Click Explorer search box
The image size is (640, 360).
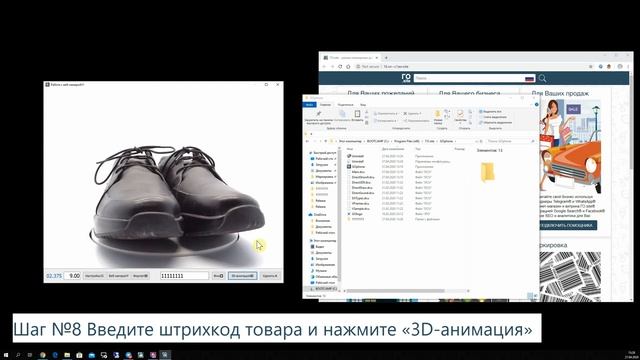(511, 141)
